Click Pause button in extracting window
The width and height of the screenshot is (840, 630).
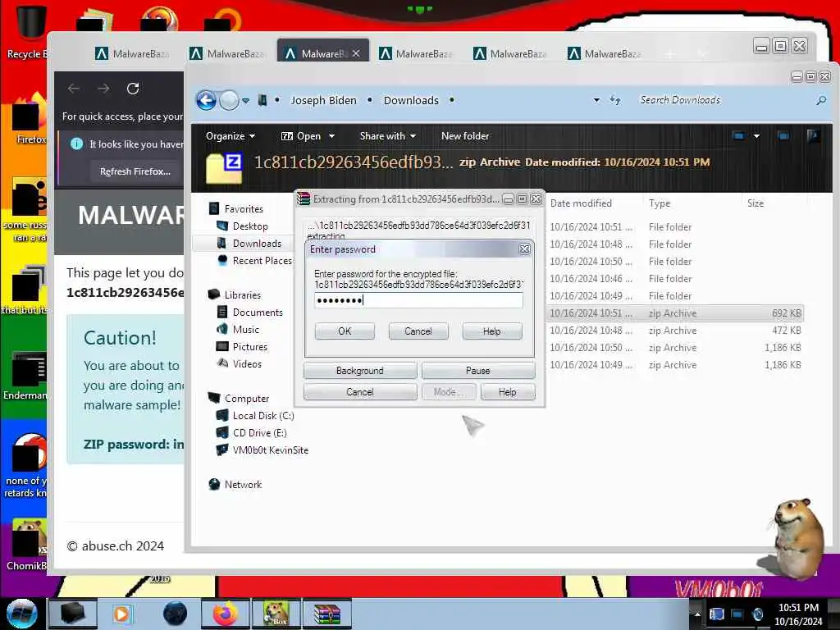(478, 370)
